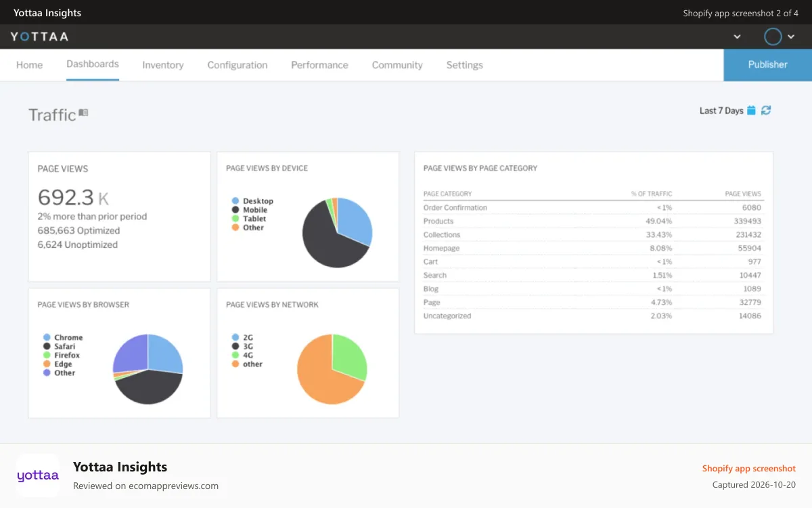Click the Yottaa Insights footer title
812x508 pixels.
point(120,467)
